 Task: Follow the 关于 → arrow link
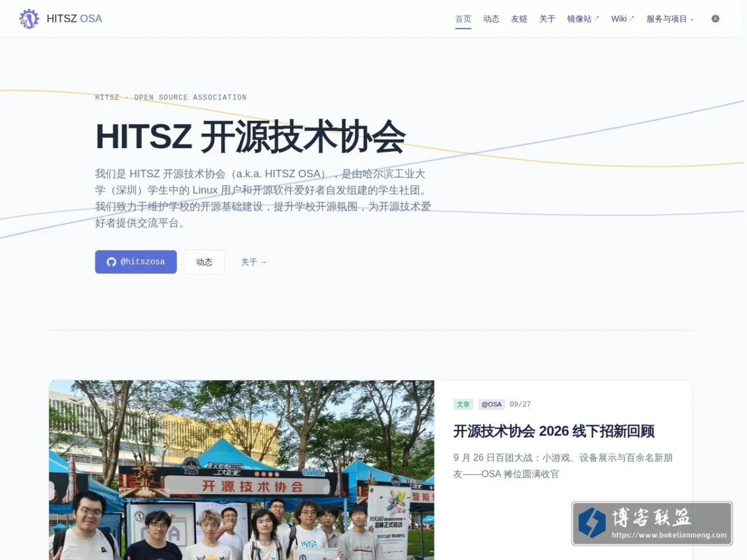254,262
